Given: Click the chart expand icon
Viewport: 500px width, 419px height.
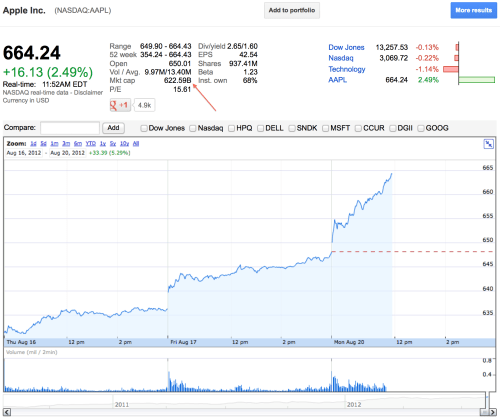Looking at the screenshot, I should tap(488, 144).
